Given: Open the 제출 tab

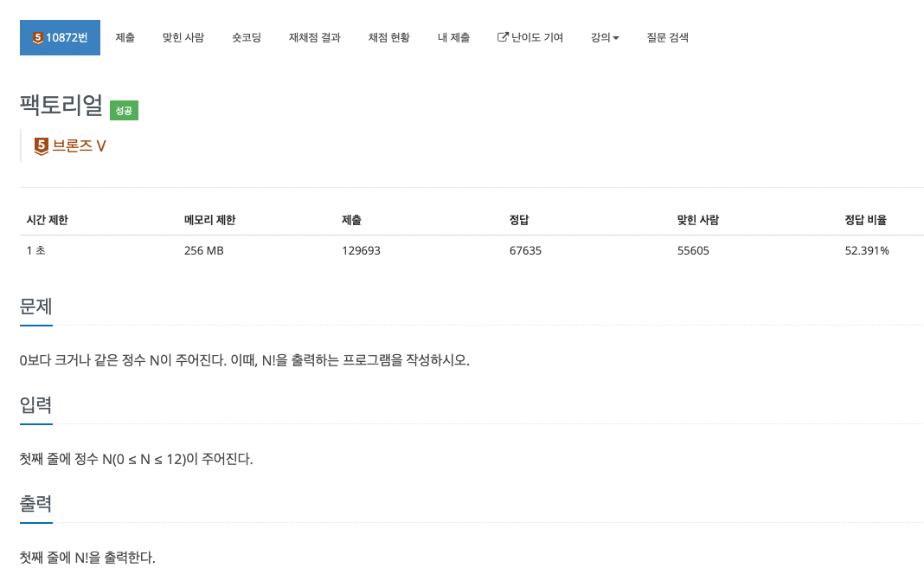Looking at the screenshot, I should [x=125, y=38].
